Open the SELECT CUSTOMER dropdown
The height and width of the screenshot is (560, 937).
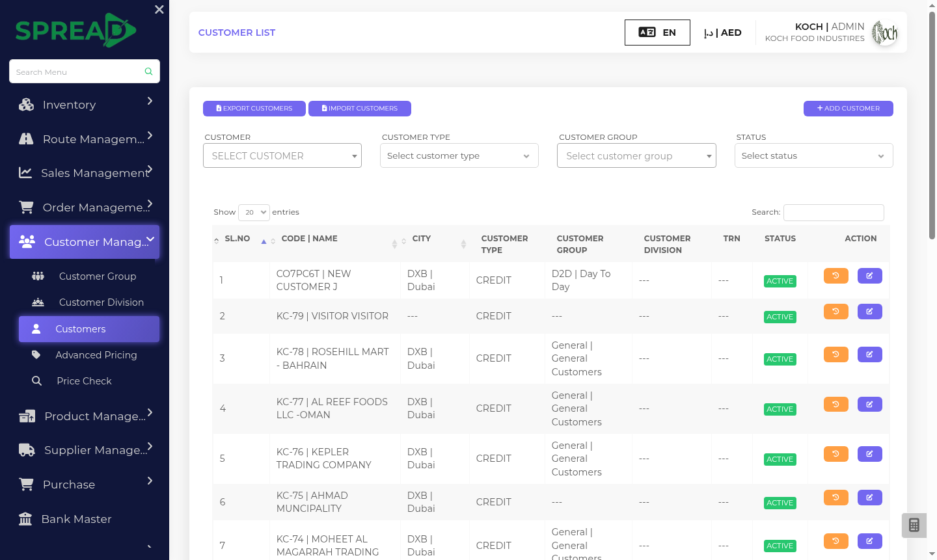pyautogui.click(x=282, y=155)
